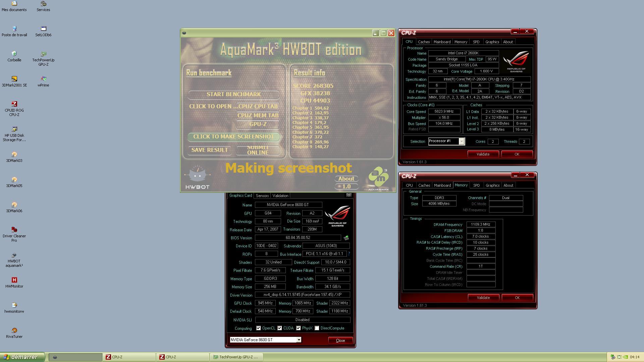
Task: Click GPU-Z button in AquaMark
Action: pos(258,124)
